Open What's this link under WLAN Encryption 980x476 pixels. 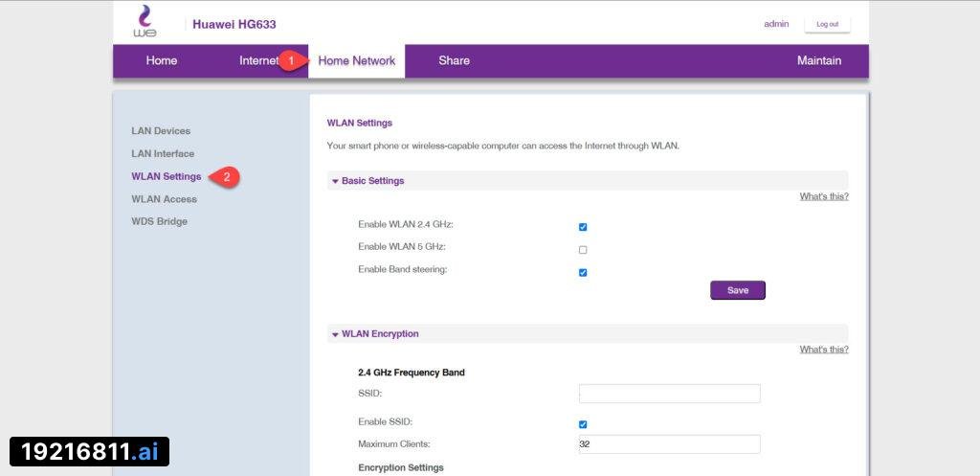[x=824, y=349]
